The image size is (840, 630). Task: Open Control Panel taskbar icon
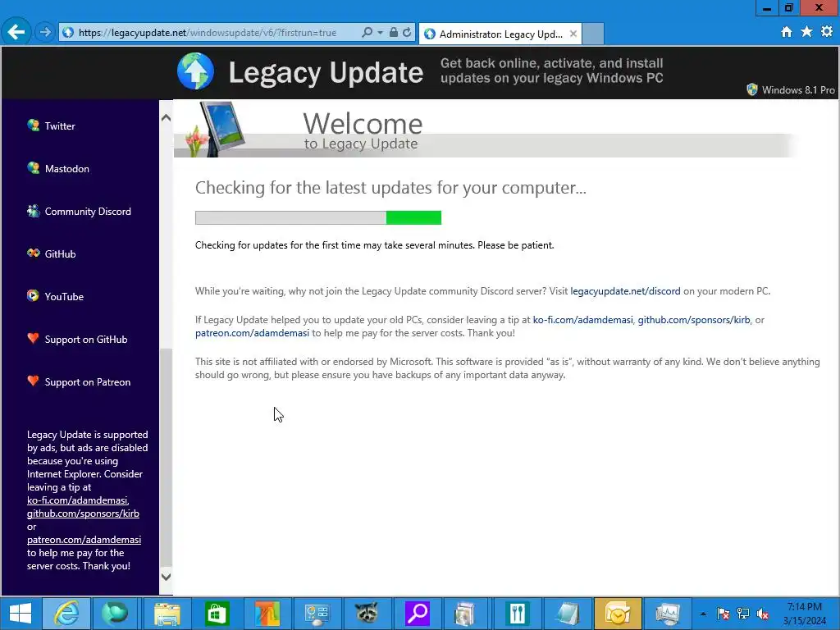point(317,614)
